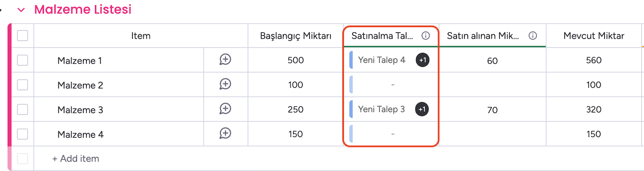Check the Malzeme 3 row checkbox

23,109
